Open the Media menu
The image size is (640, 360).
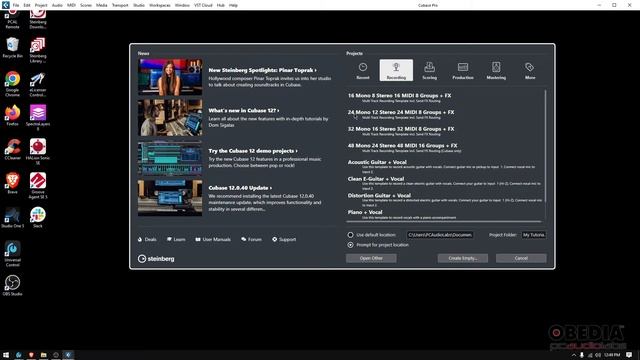click(102, 5)
